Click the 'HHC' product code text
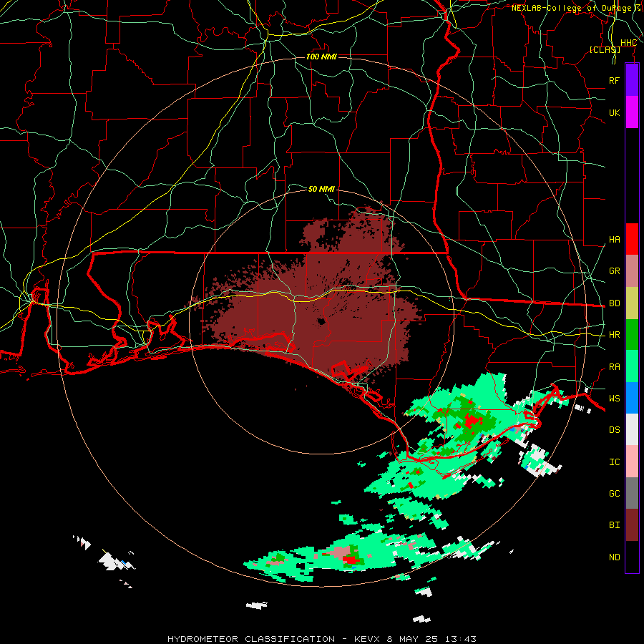Image resolution: width=644 pixels, height=644 pixels. 628,43
